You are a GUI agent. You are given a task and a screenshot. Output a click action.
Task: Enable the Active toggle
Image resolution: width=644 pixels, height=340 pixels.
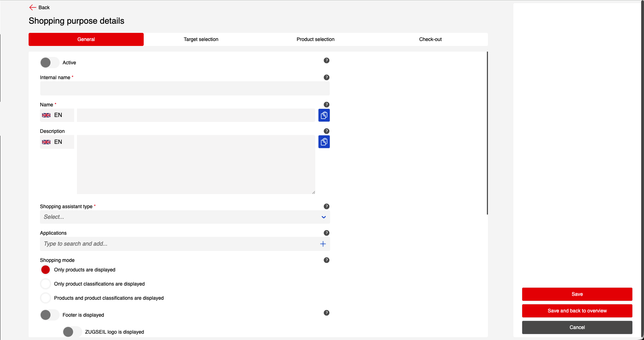click(x=49, y=63)
